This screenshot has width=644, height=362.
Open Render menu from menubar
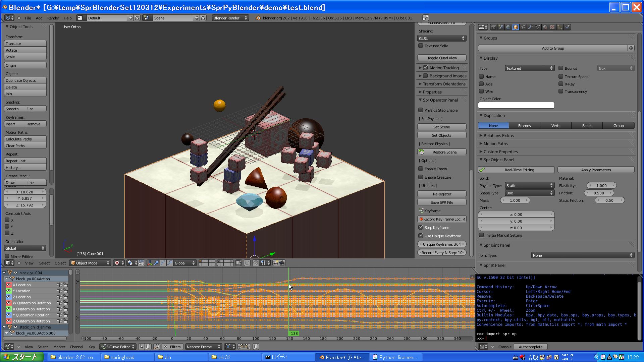click(53, 18)
